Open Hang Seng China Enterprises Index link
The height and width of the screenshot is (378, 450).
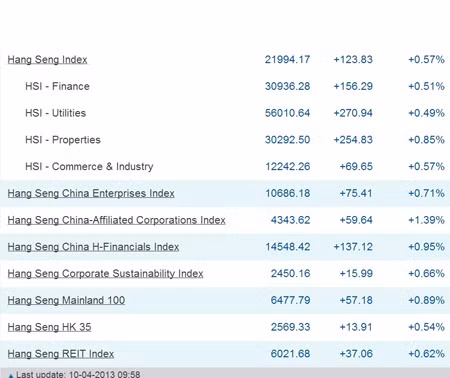pos(91,194)
